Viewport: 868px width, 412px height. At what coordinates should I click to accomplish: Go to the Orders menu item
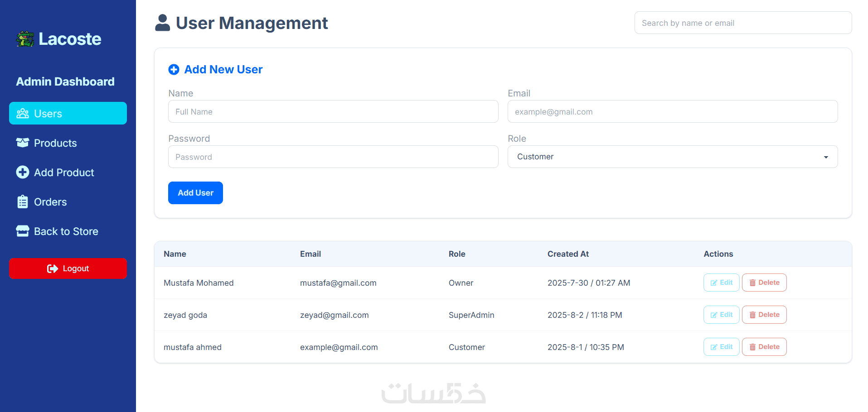coord(50,202)
